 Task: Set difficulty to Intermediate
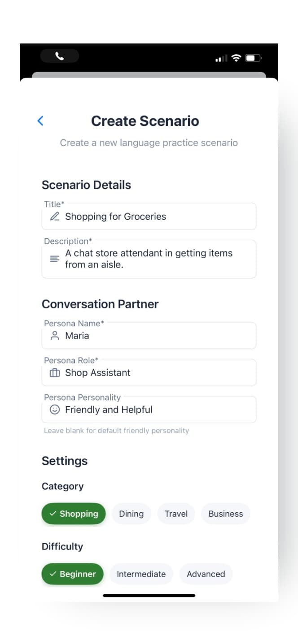pos(141,574)
